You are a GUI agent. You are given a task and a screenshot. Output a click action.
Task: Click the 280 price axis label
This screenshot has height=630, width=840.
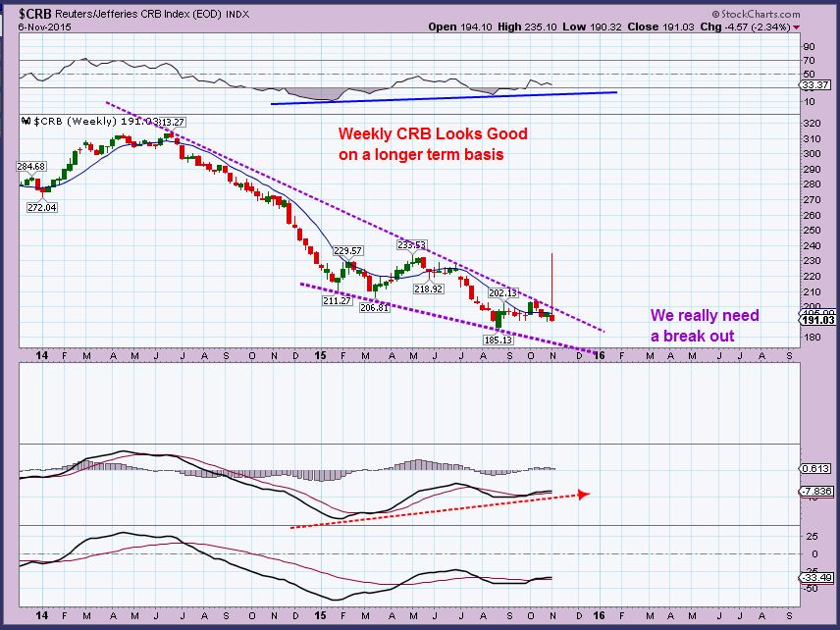[x=814, y=184]
